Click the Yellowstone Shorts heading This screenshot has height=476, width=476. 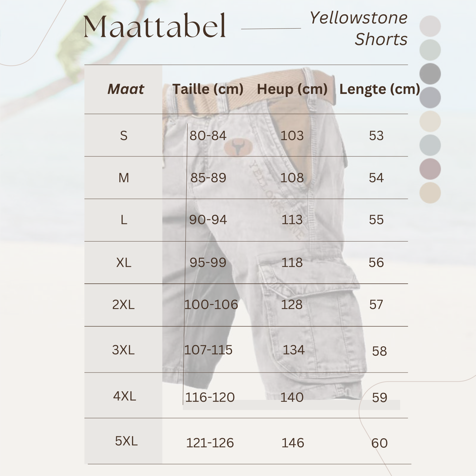click(359, 29)
